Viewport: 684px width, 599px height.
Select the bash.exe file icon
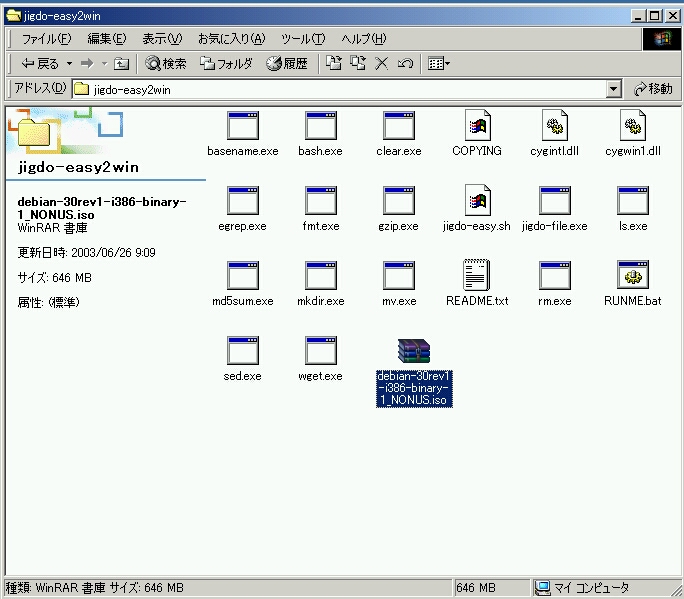[321, 126]
